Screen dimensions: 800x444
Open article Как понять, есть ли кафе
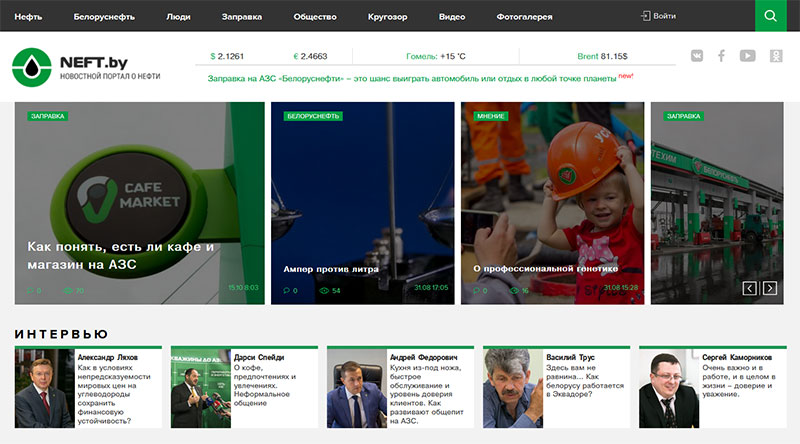(120, 255)
